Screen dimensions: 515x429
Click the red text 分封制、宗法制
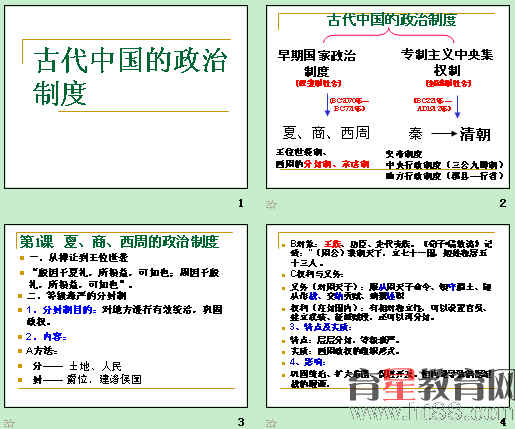[336, 164]
